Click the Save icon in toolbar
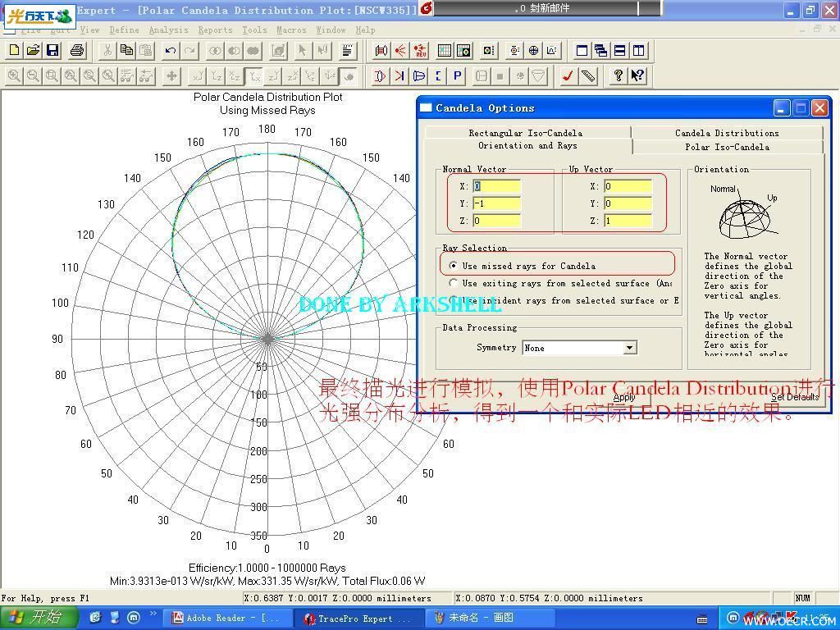 (52, 50)
